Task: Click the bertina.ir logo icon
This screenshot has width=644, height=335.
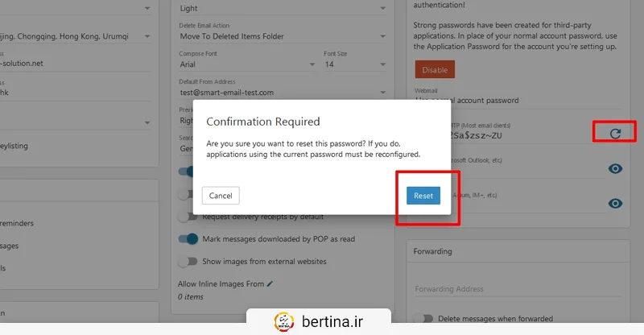Action: [x=283, y=321]
